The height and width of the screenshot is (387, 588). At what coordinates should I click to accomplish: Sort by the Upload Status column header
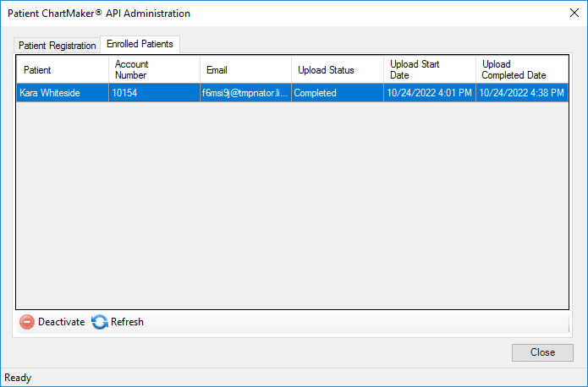(338, 69)
